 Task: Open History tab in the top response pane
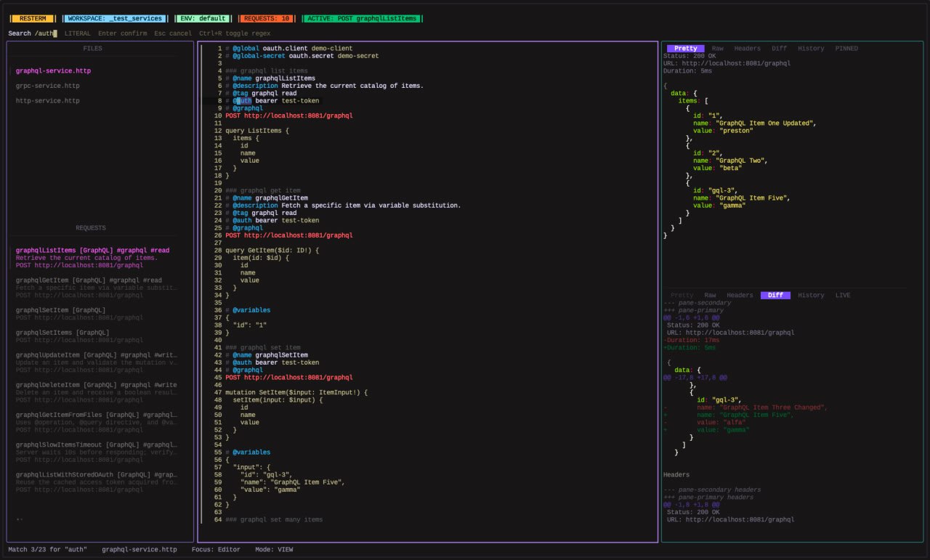(811, 49)
